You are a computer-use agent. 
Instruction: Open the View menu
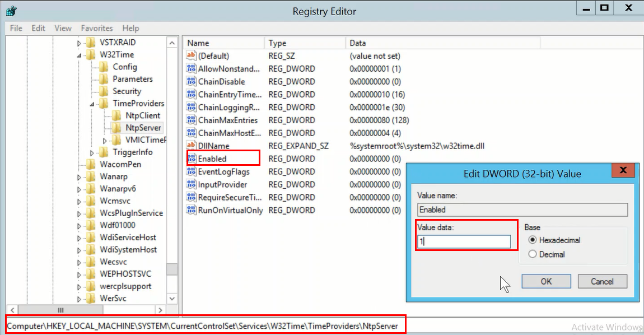(x=63, y=28)
